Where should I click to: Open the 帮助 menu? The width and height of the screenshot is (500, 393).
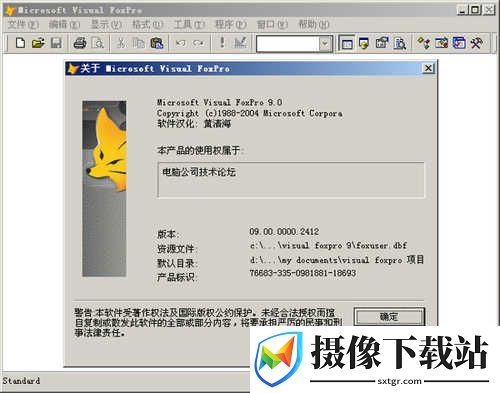coord(313,24)
